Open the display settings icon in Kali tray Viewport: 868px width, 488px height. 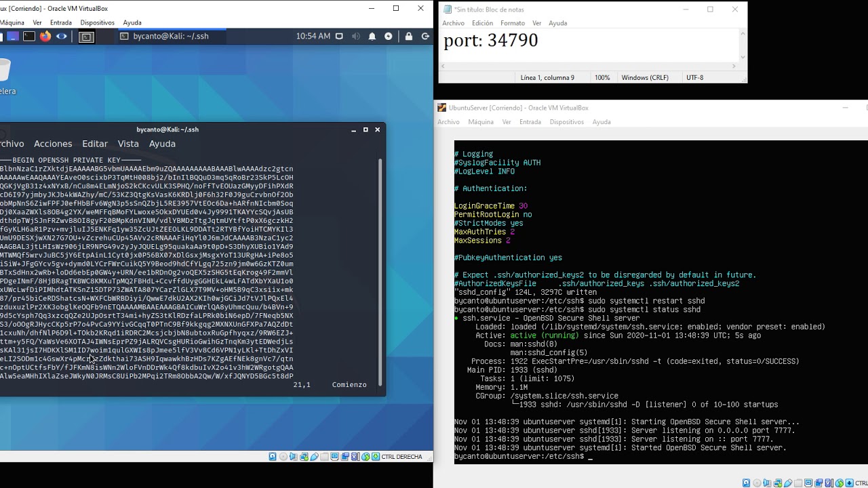tap(340, 36)
